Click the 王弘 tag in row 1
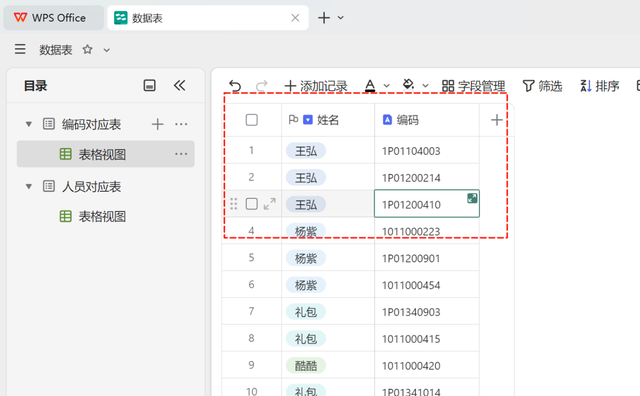 (306, 151)
